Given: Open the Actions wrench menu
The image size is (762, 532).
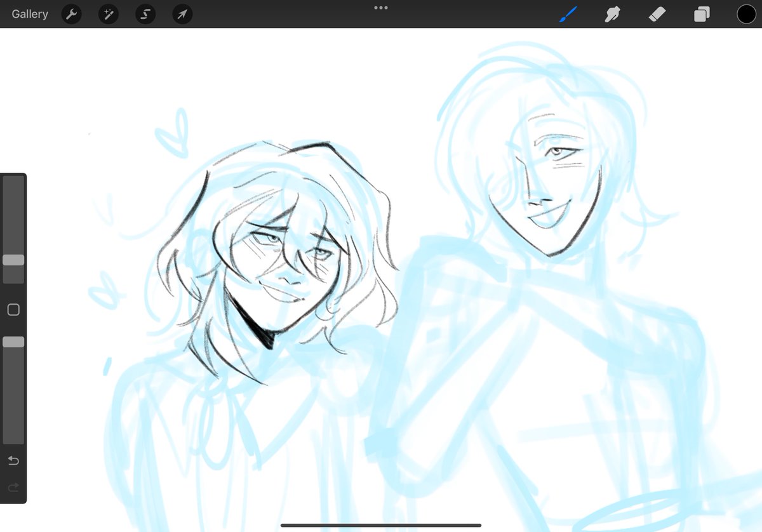Looking at the screenshot, I should coord(70,13).
